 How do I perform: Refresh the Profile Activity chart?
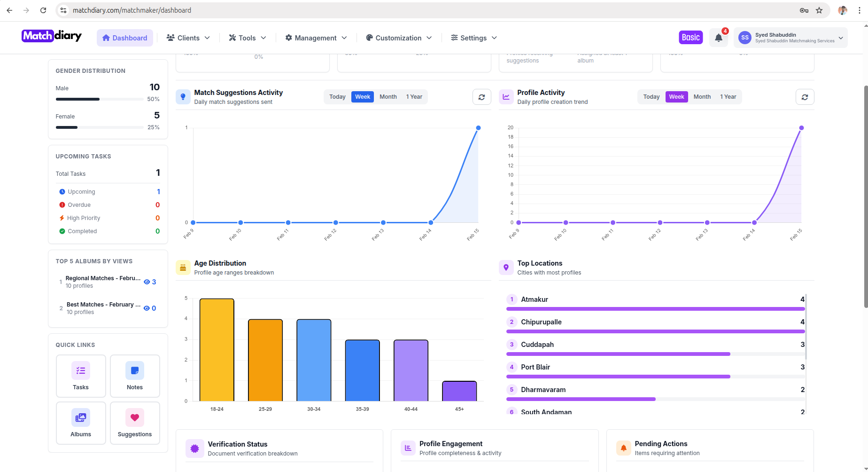(805, 97)
